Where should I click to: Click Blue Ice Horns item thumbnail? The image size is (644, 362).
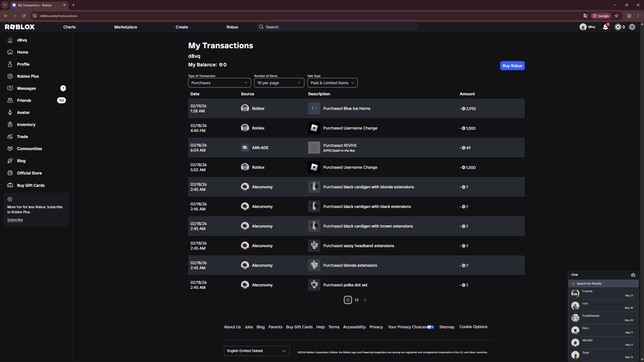pos(314,108)
